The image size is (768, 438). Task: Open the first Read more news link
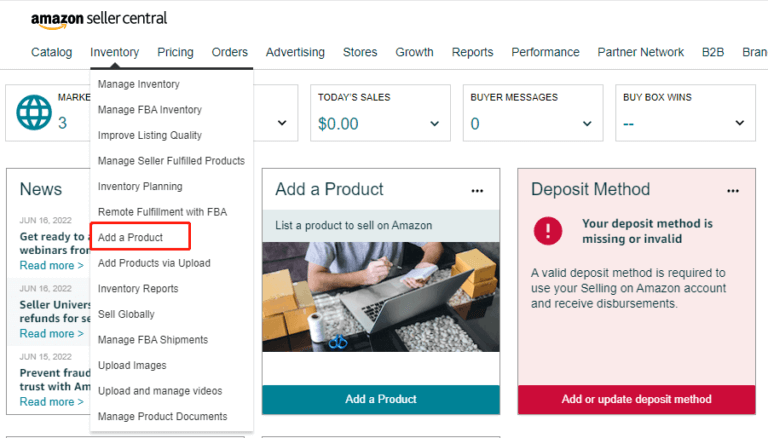click(x=52, y=266)
